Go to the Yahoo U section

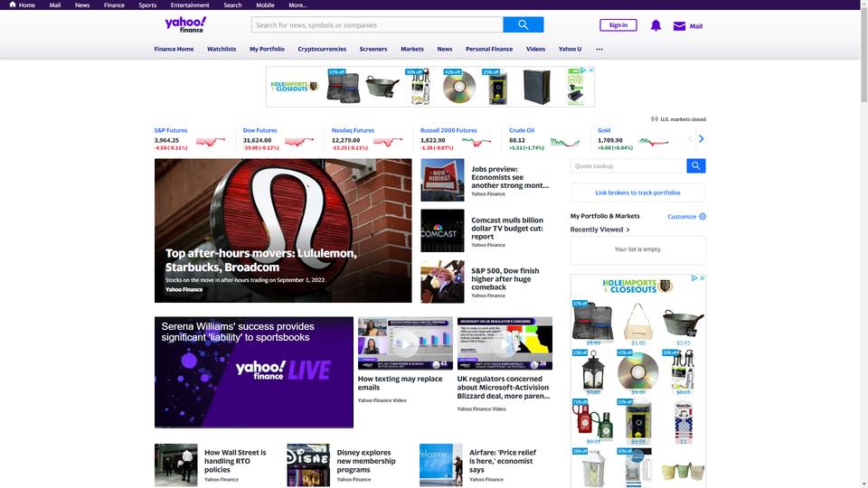(570, 49)
